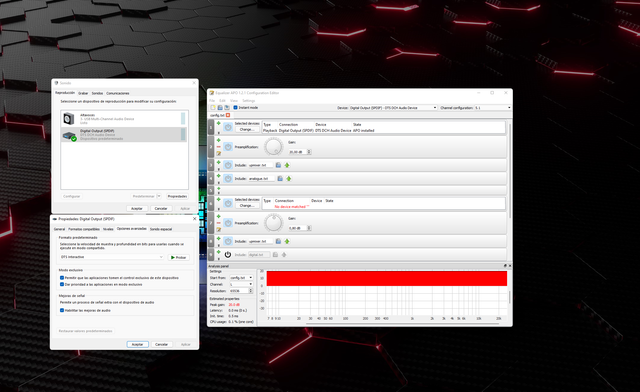Toggle 'Habilitar las mejoras de audio' checkbox
The width and height of the screenshot is (640, 392).
62,310
